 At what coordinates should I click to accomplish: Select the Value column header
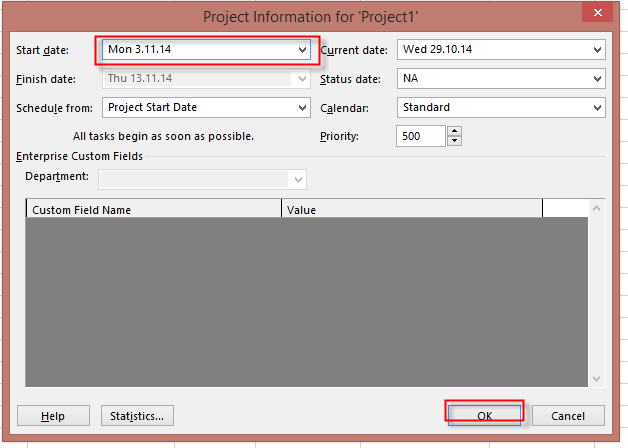(411, 210)
